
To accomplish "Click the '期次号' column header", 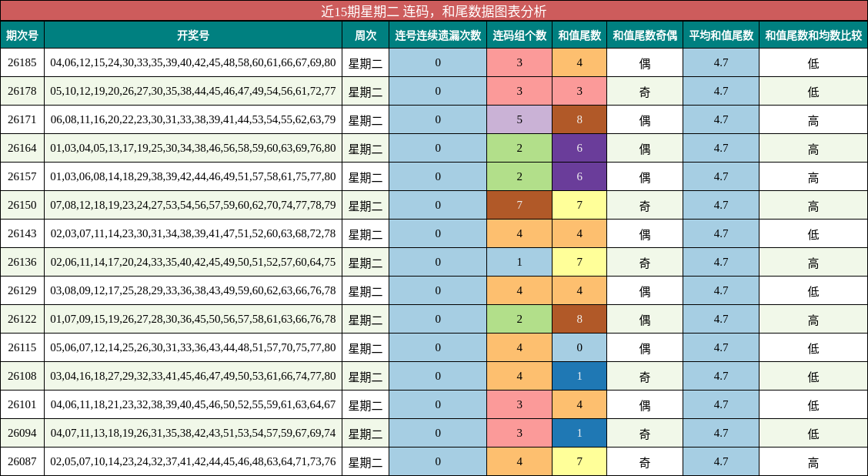I will tap(22, 35).
